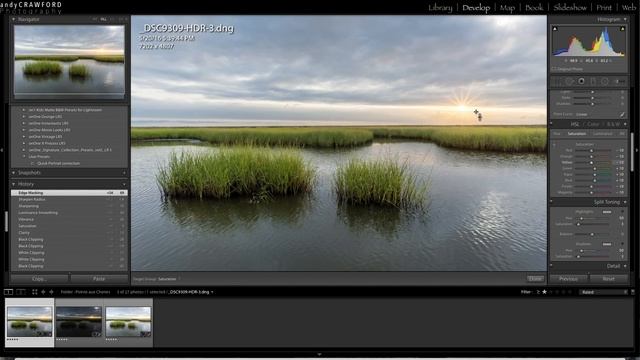Switch off the HSL panel adjustments
Image resolution: width=640 pixels, height=360 pixels.
click(x=551, y=124)
